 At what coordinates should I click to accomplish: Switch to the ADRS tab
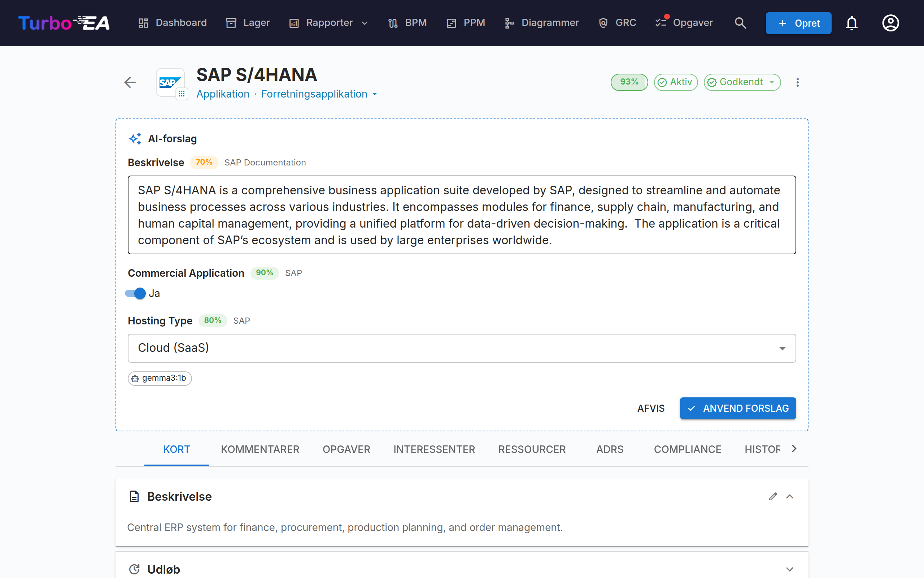click(x=610, y=449)
